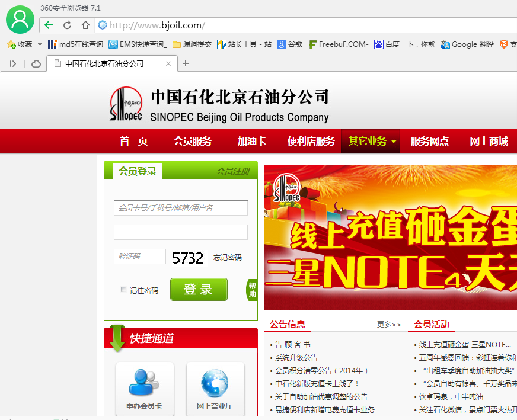Open 加油卡 navigation menu
The image size is (517, 420).
[252, 141]
